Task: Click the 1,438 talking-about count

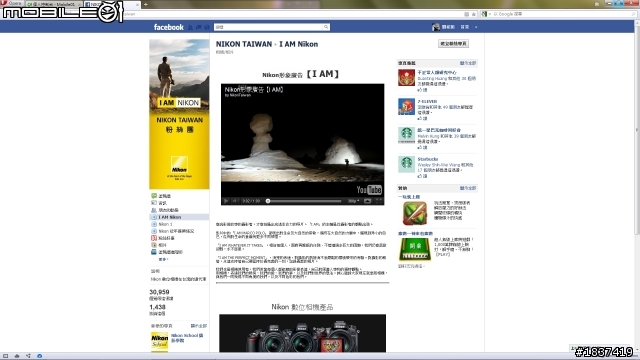Action: pyautogui.click(x=158, y=307)
